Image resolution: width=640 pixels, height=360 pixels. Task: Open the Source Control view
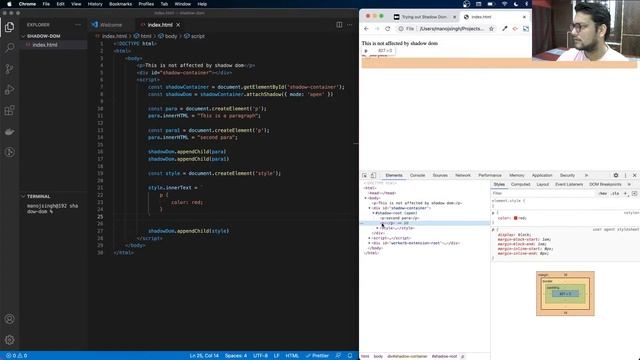pyautogui.click(x=9, y=69)
